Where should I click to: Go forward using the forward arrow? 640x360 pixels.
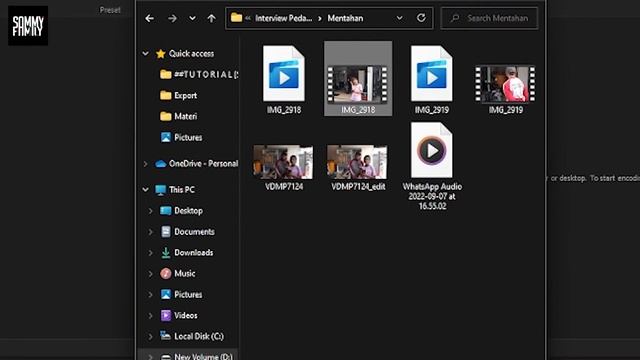(x=172, y=18)
